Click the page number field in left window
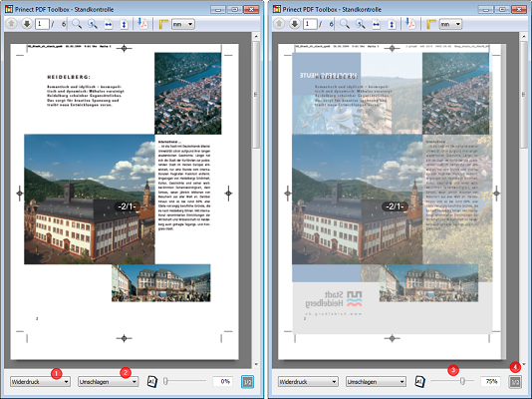The image size is (532, 399). [42, 24]
